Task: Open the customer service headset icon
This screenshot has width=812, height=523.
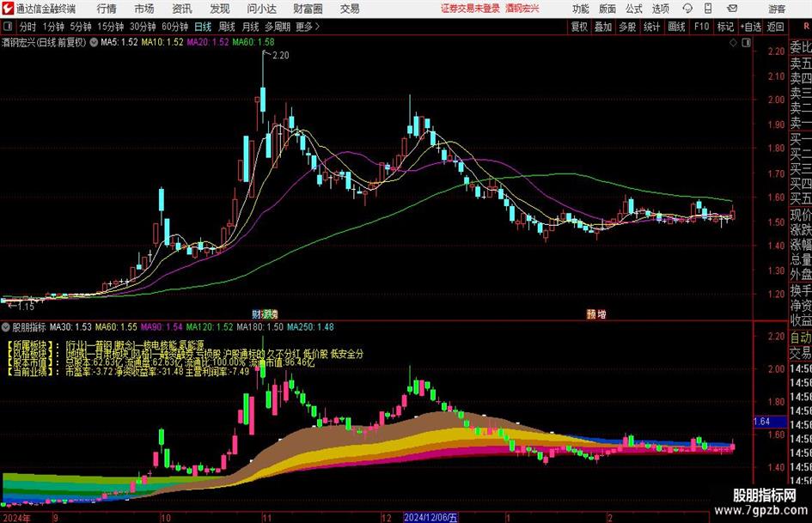Action: click(x=687, y=9)
